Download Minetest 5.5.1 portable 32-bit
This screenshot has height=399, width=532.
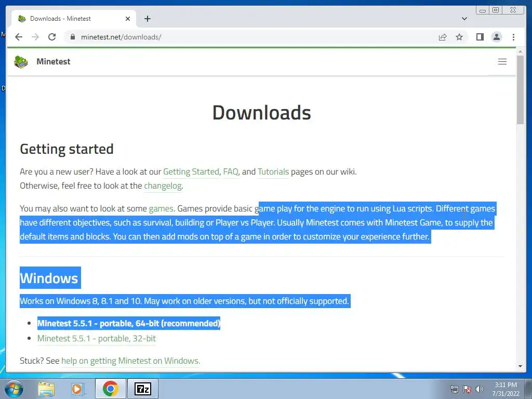coord(96,339)
